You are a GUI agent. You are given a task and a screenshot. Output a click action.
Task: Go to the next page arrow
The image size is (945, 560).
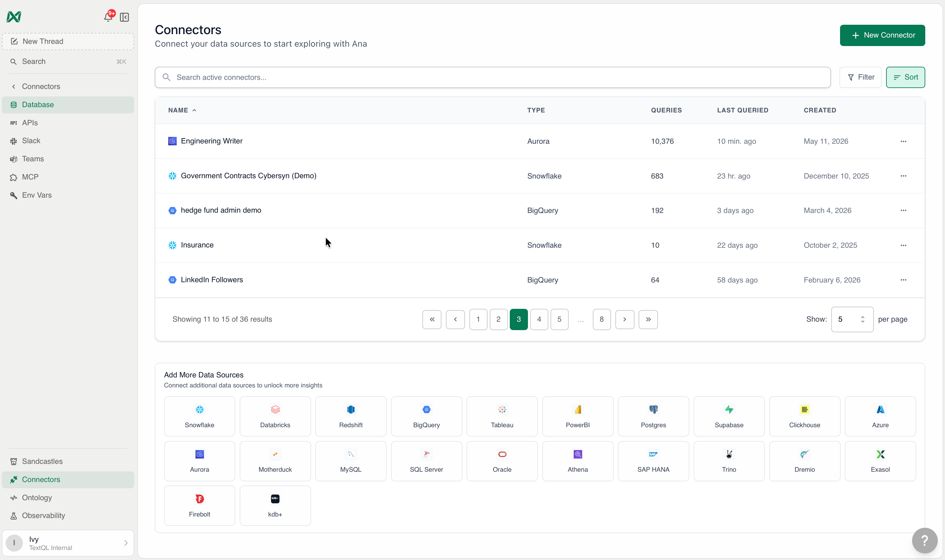click(624, 319)
